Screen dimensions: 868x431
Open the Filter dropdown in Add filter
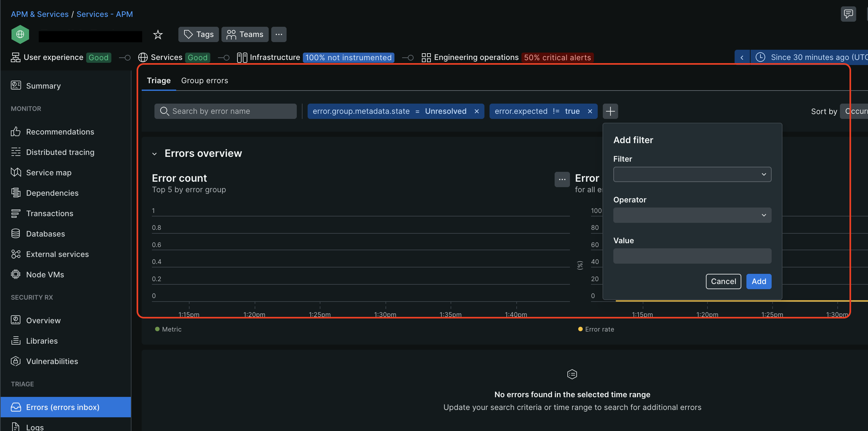[692, 174]
